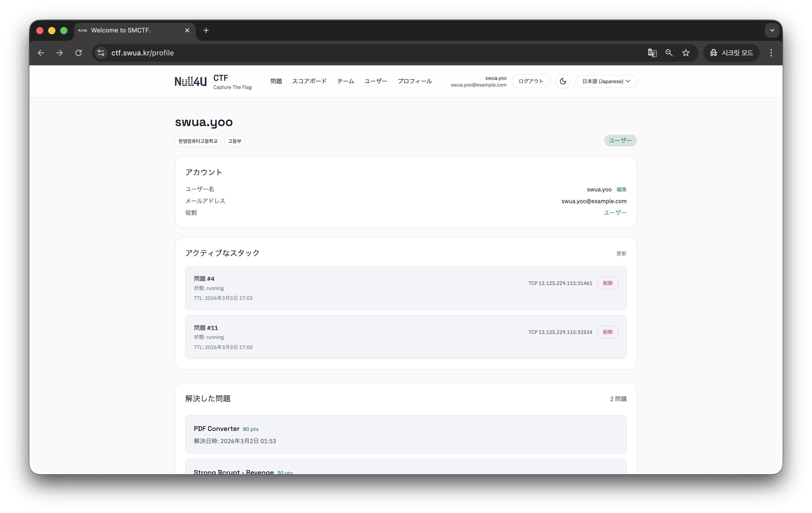Bookmark the page using the star icon
This screenshot has width=812, height=513.
tap(686, 53)
